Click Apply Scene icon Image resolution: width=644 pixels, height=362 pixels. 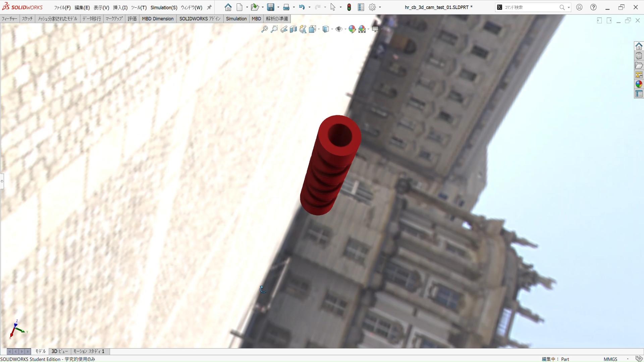362,29
